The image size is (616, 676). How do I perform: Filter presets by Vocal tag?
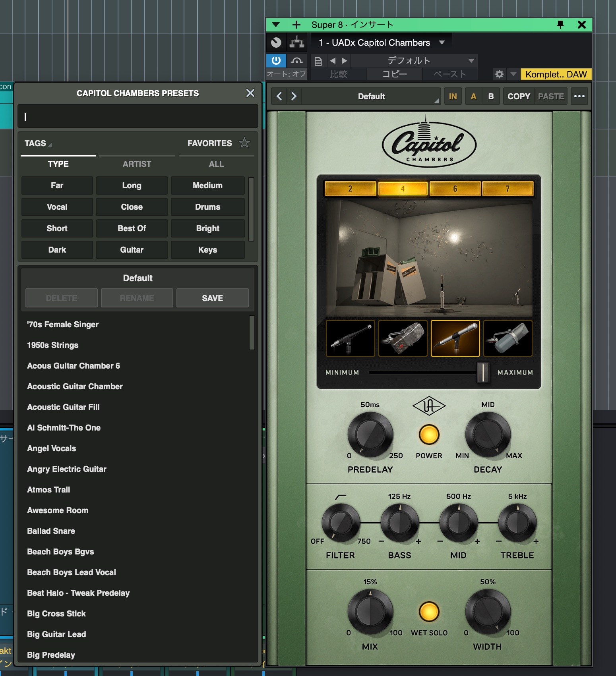[x=57, y=207]
